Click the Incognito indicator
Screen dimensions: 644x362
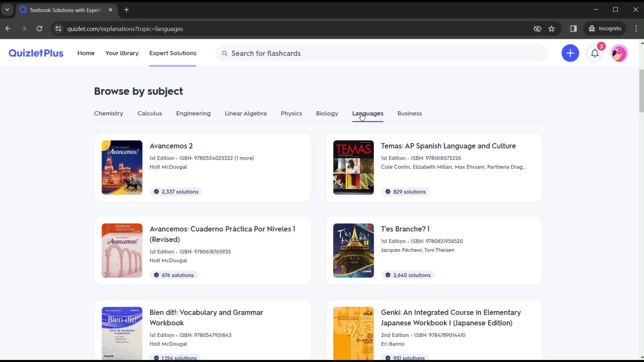605,28
